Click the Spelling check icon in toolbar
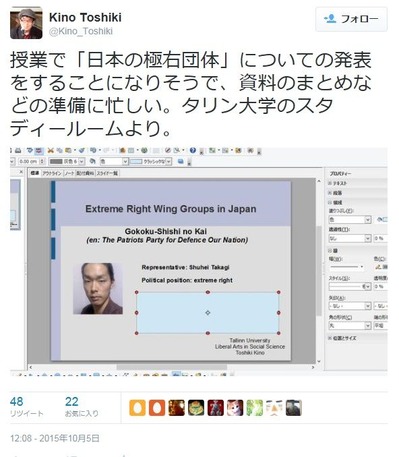399x457 pixels. pyautogui.click(x=30, y=151)
